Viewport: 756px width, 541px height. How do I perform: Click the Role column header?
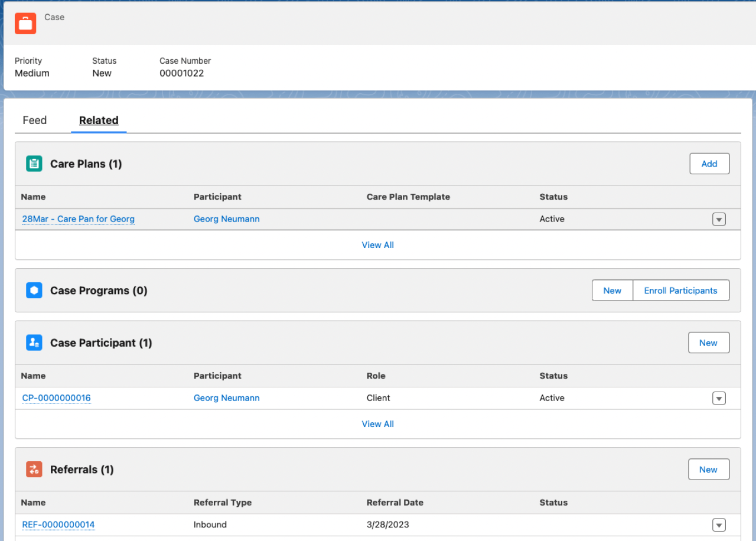376,376
